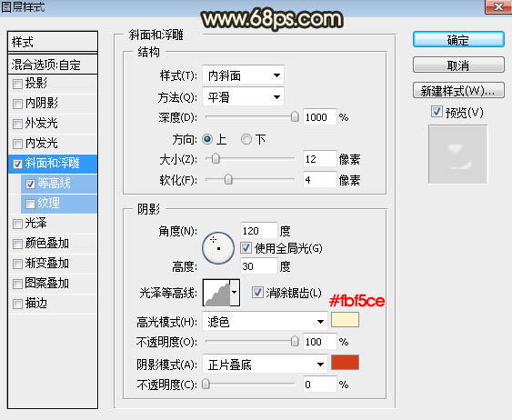Enable the 渐变叠加 checkbox
This screenshot has height=420, width=512.
[17, 264]
